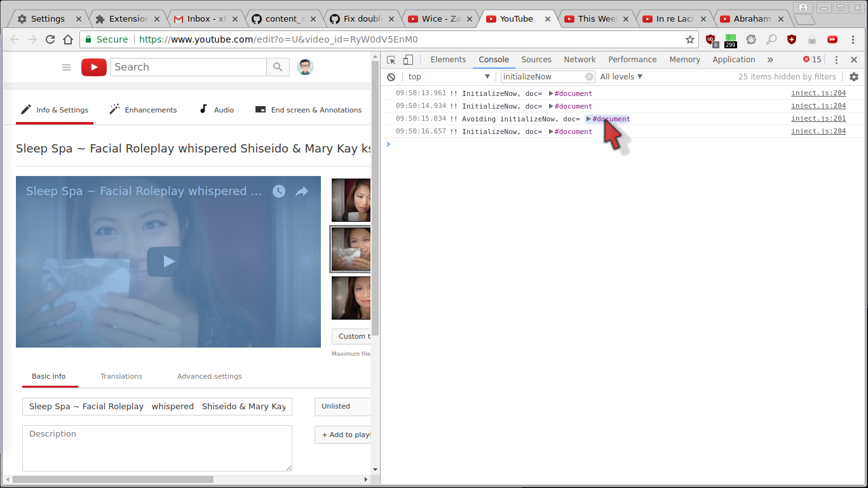The image size is (868, 488).
Task: Select the inspect element tool in DevTools
Action: 391,58
